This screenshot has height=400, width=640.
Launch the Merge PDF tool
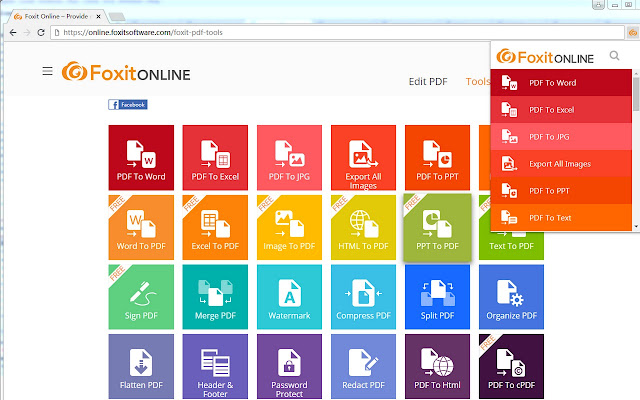click(215, 297)
